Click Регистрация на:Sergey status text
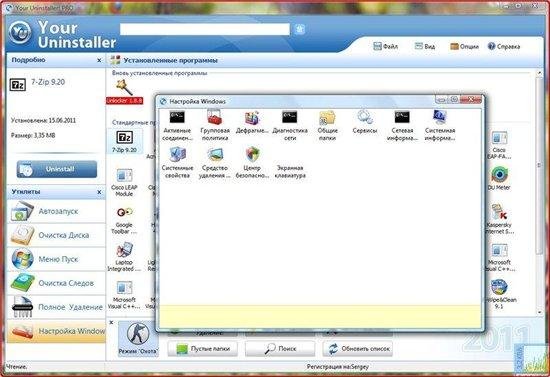550x377 pixels. coord(337,367)
